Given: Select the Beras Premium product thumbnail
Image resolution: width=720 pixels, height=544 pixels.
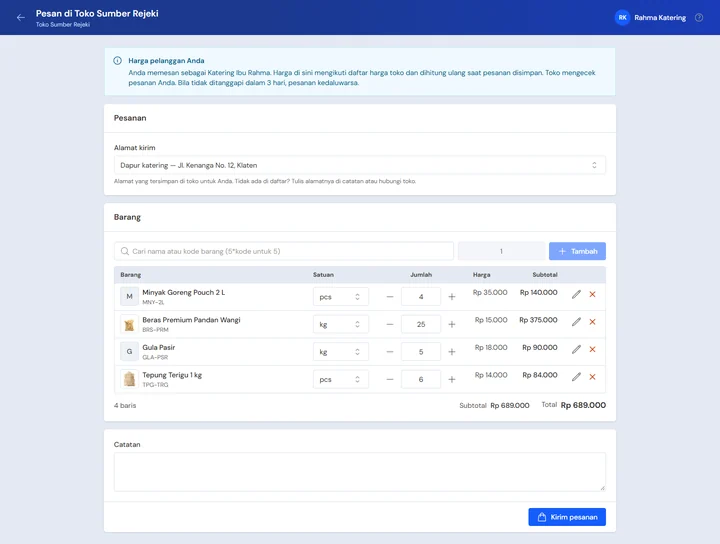Looking at the screenshot, I should (129, 324).
